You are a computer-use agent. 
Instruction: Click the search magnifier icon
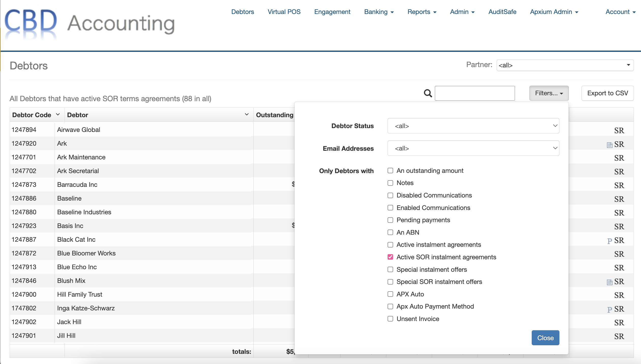click(x=428, y=93)
